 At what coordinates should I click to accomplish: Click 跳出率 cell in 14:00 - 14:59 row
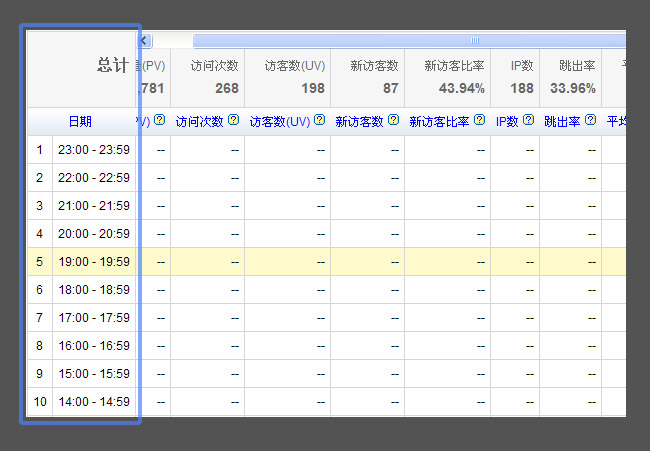[570, 402]
